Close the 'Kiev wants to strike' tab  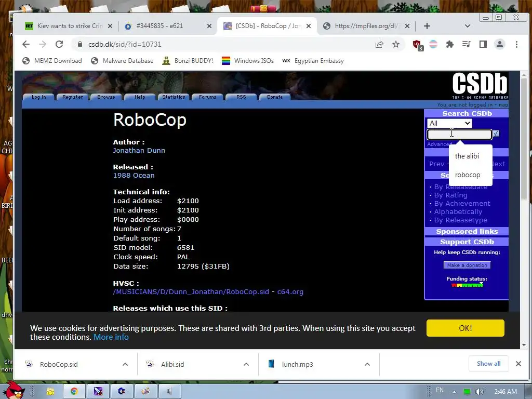[x=110, y=26]
